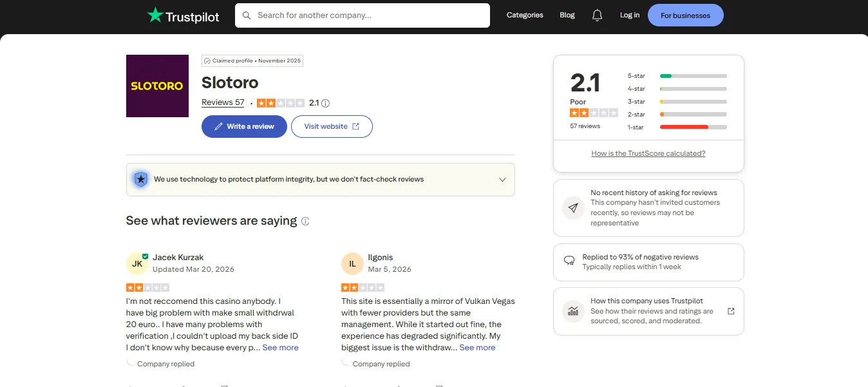Viewport: 868px width, 387px height.
Task: Click the 57 reviews text in summary card
Action: (x=585, y=126)
